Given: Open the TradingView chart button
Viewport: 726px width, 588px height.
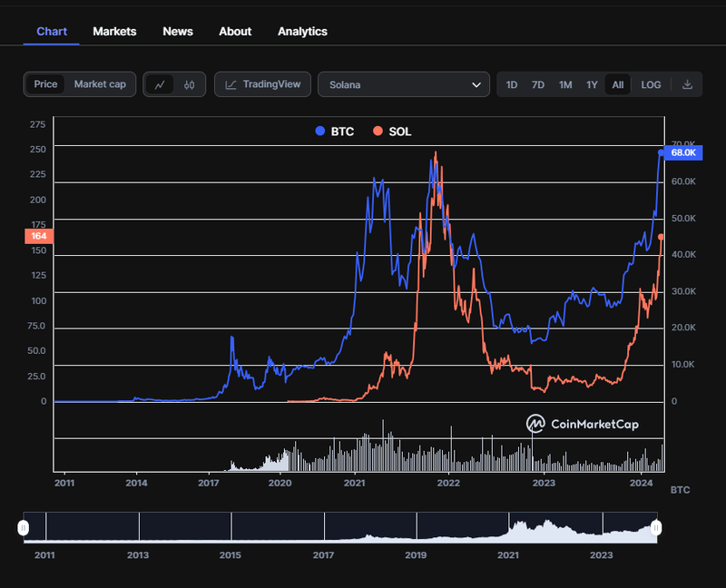Looking at the screenshot, I should coord(262,84).
